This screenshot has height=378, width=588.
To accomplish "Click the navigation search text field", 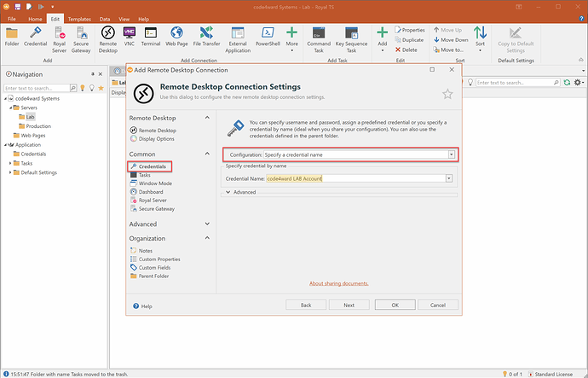I will pos(34,88).
